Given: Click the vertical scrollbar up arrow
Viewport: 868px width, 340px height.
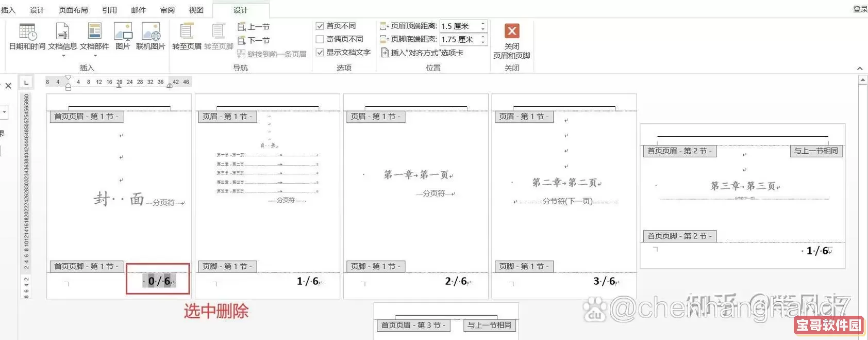Looking at the screenshot, I should click(862, 80).
